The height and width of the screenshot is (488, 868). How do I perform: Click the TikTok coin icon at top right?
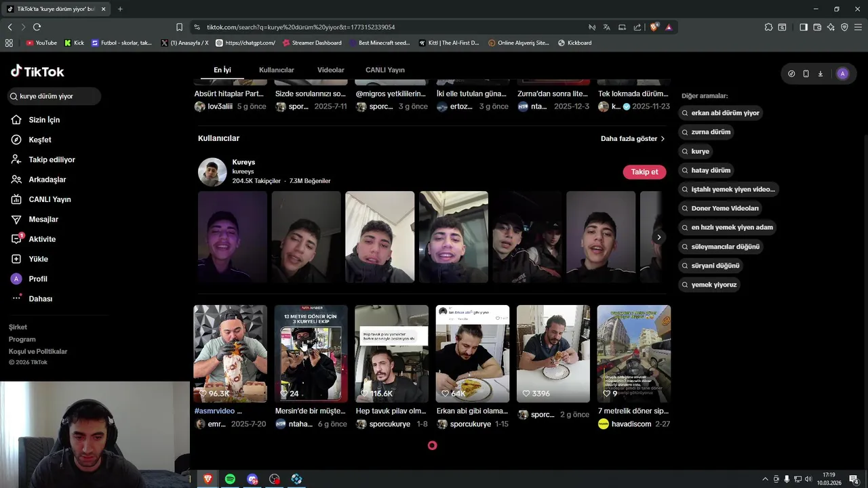coord(791,74)
